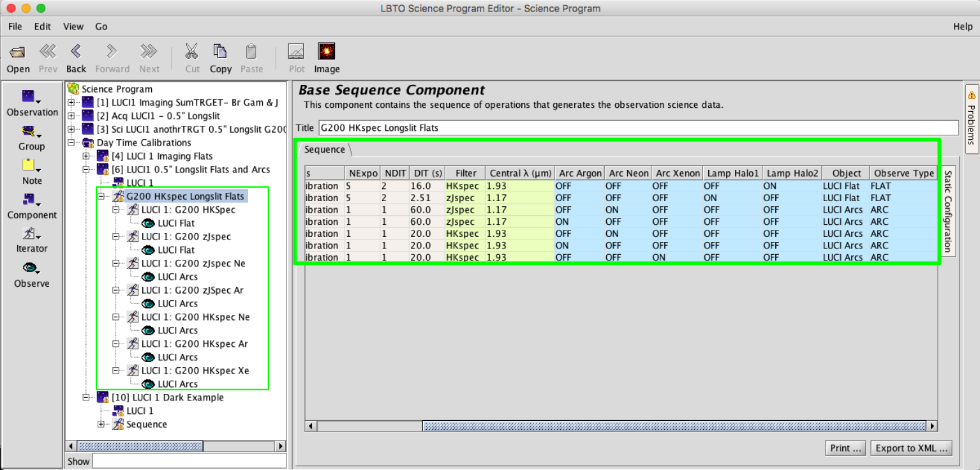Click the Lamp Halo2 column header
The width and height of the screenshot is (980, 470).
(x=792, y=173)
